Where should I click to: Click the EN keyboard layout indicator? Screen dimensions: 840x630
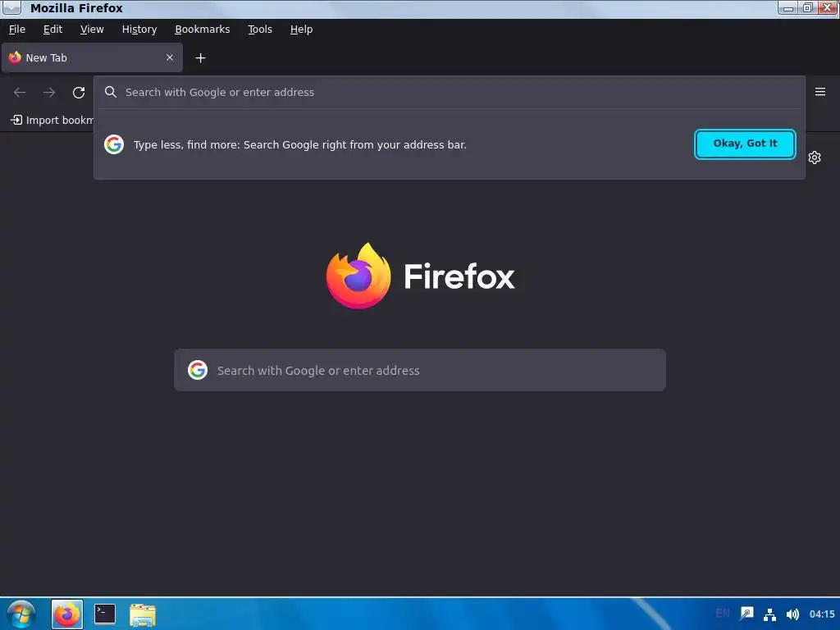coord(722,614)
